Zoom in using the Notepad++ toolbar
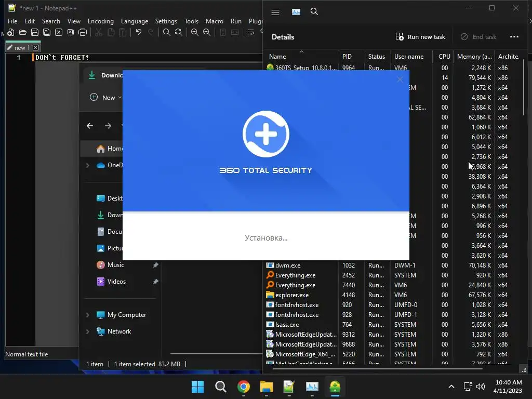This screenshot has width=532, height=399. [194, 32]
